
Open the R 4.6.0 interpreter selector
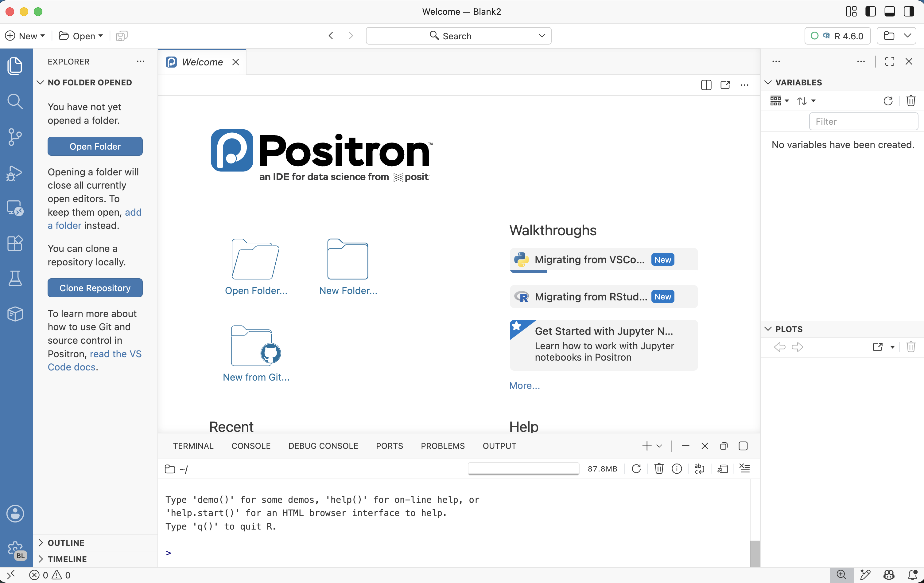click(x=837, y=36)
